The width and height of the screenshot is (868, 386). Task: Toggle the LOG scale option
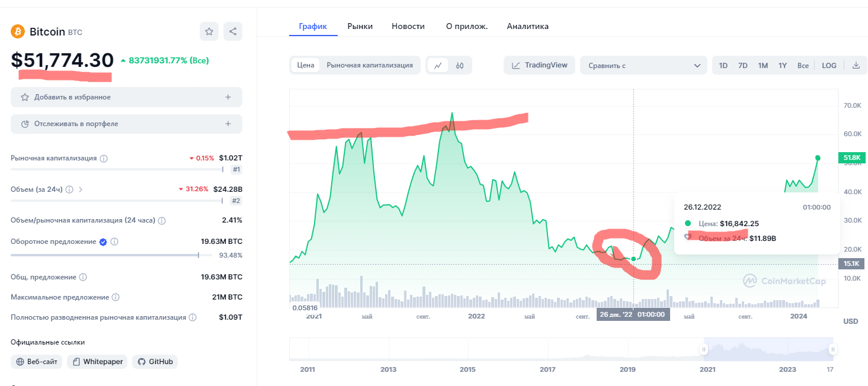[x=829, y=66]
